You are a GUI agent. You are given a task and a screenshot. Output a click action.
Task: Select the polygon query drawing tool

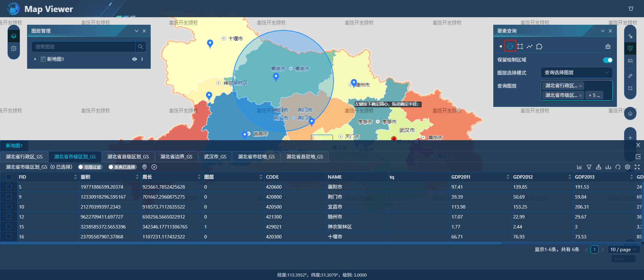tap(539, 46)
